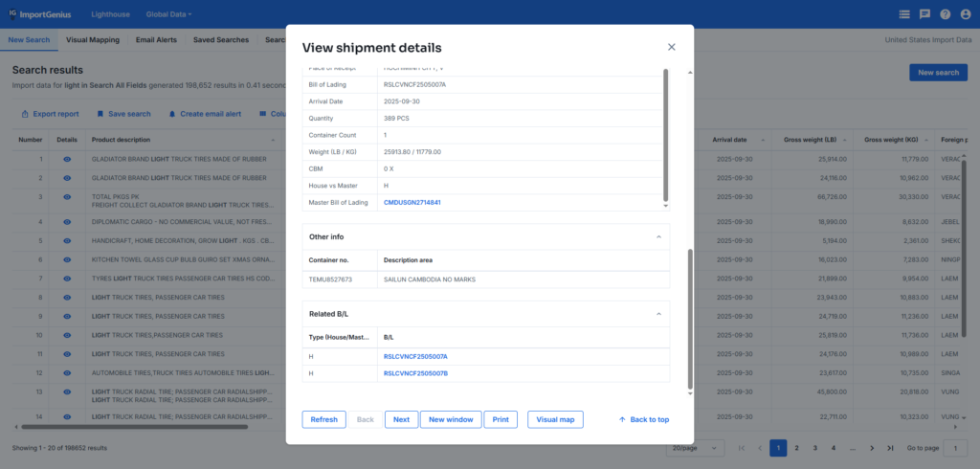This screenshot has height=469, width=980.
Task: Click the Go to page input field
Action: pos(954,448)
